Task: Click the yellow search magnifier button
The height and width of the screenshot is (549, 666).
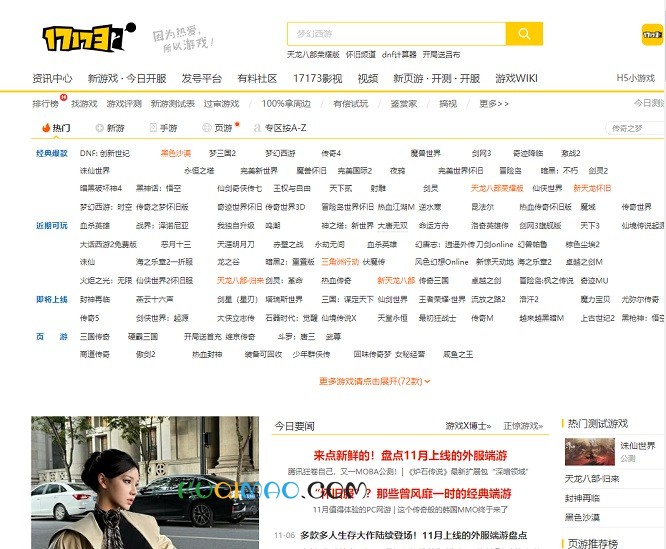Action: point(524,34)
